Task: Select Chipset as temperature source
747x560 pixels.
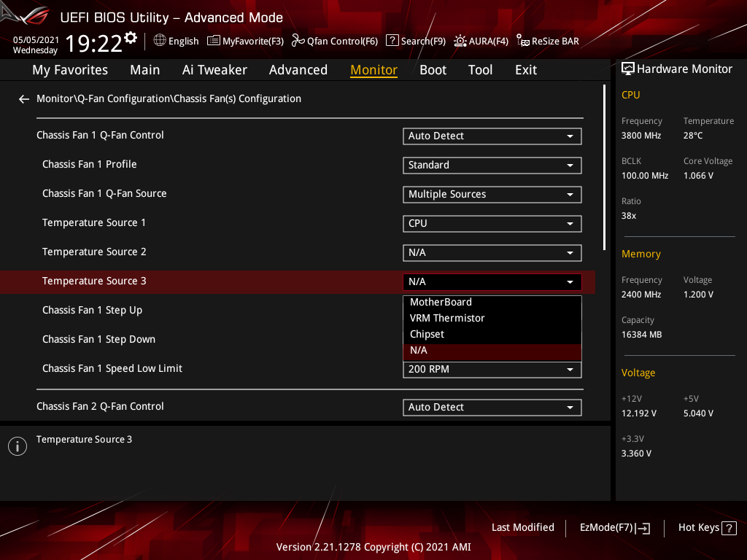Action: tap(492, 334)
